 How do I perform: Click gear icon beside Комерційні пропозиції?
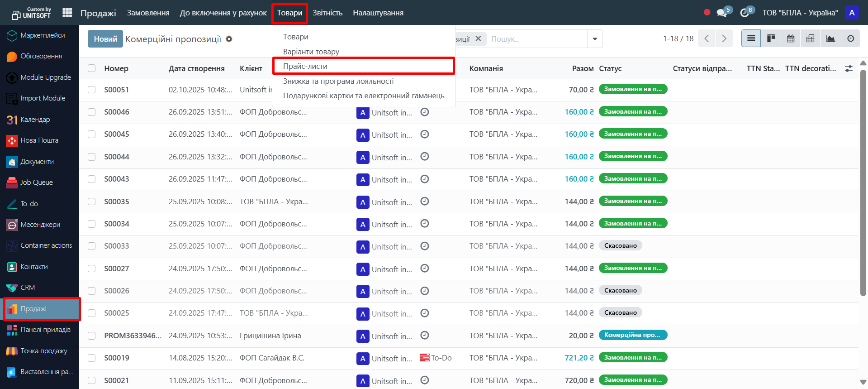(229, 39)
